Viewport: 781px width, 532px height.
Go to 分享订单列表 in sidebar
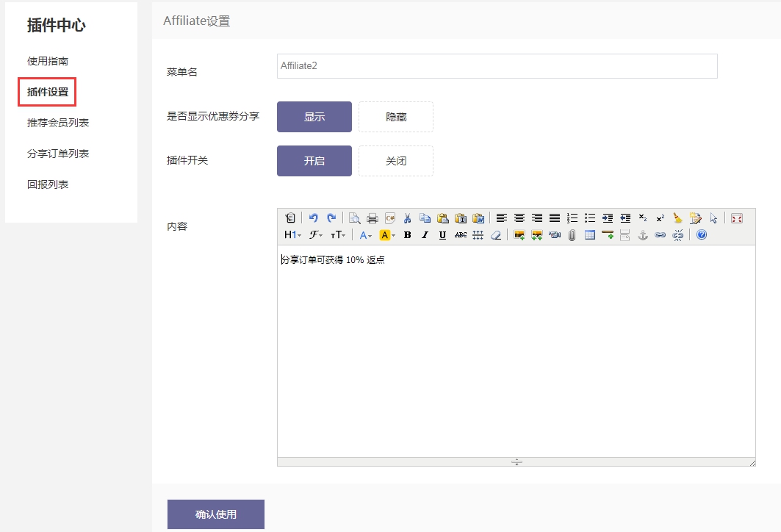[x=58, y=154]
